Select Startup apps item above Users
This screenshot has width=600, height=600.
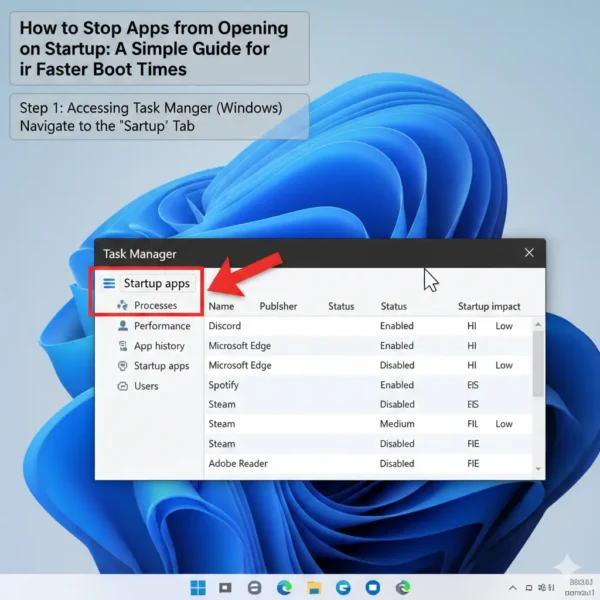[x=153, y=366]
